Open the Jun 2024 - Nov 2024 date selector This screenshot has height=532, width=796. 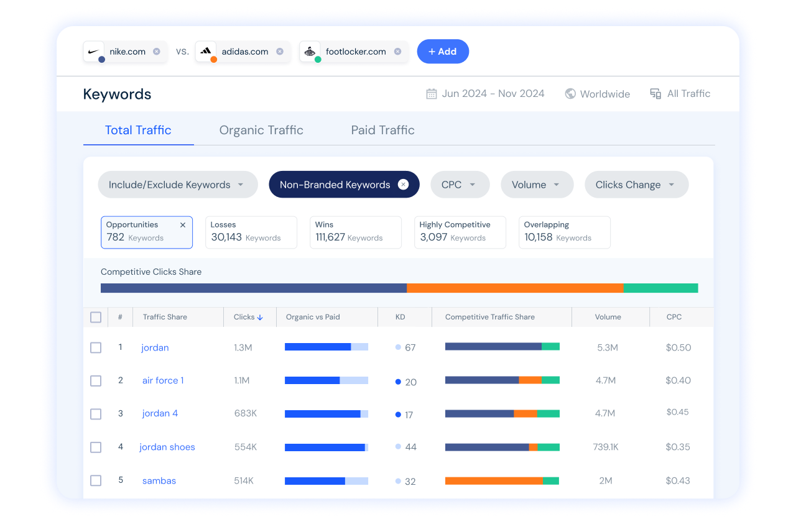485,94
